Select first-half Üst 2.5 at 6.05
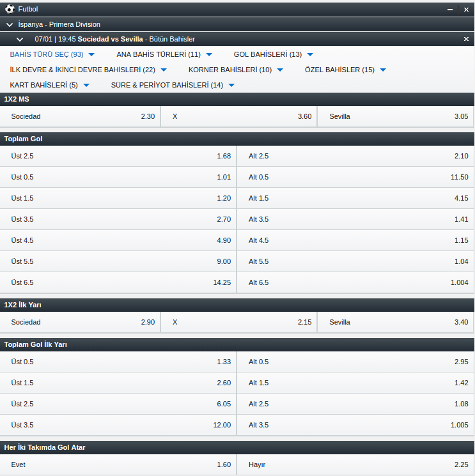The image size is (475, 476). point(118,404)
